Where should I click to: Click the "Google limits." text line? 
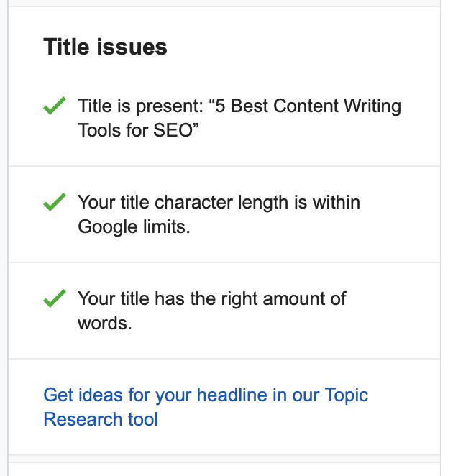pos(134,226)
